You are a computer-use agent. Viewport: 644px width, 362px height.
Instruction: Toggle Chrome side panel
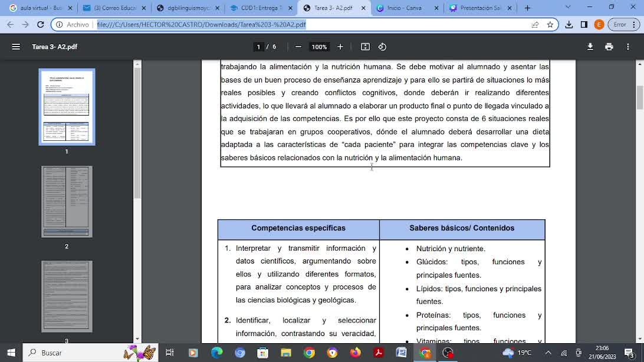point(584,25)
